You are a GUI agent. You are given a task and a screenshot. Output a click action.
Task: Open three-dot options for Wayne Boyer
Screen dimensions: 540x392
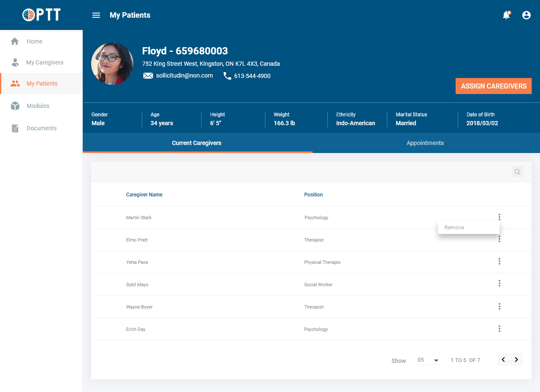click(499, 306)
